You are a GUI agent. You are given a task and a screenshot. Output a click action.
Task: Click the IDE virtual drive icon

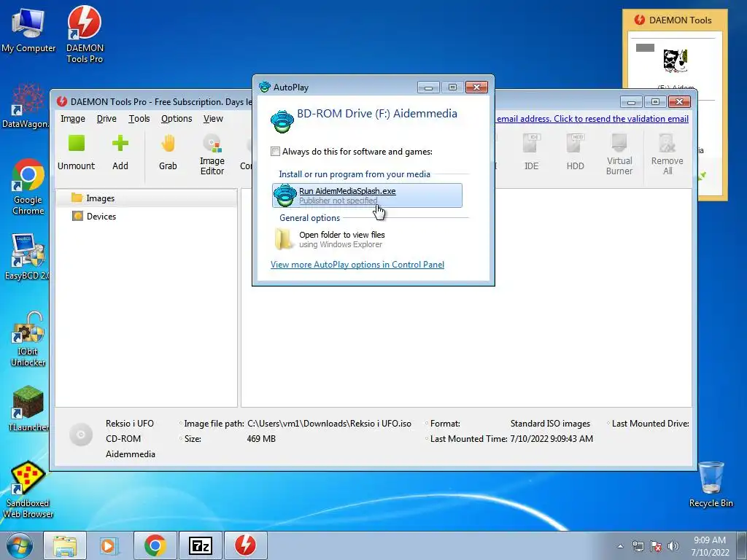[x=531, y=153]
